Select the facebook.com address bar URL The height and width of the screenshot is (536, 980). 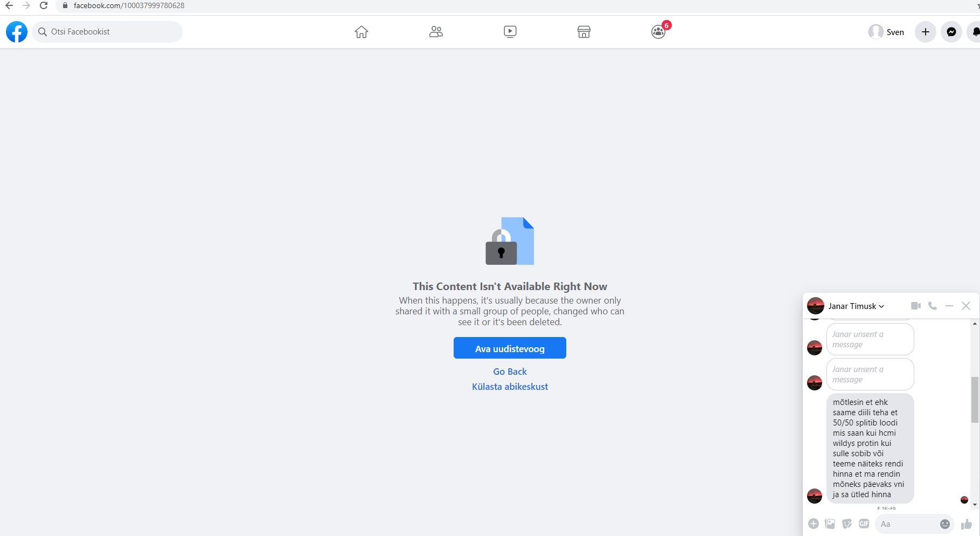coord(129,5)
